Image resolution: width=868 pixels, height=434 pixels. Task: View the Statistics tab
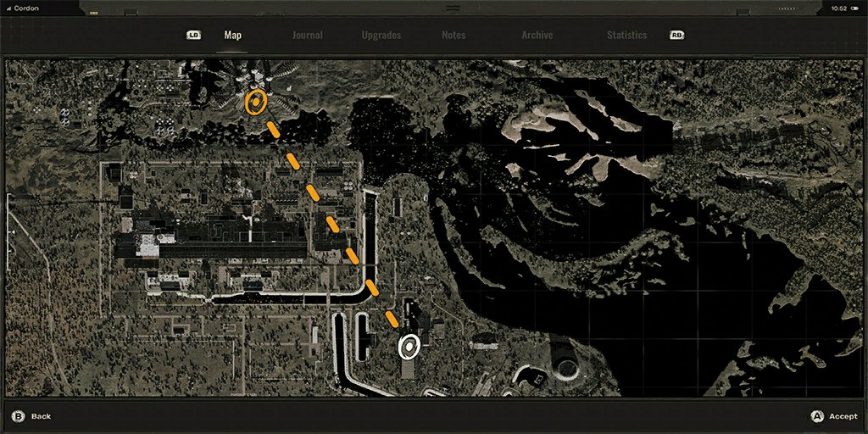point(626,35)
